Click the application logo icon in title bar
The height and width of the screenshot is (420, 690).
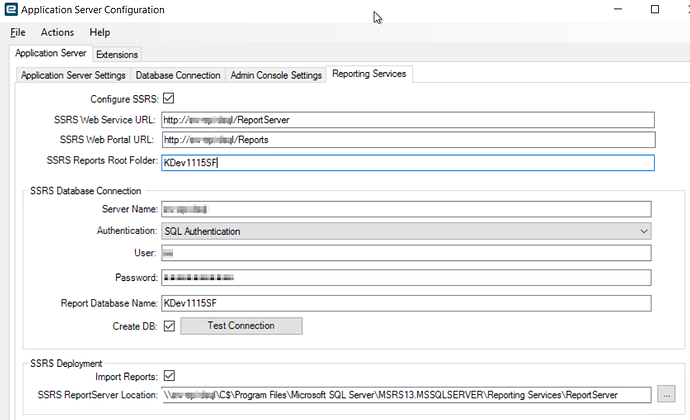click(11, 9)
